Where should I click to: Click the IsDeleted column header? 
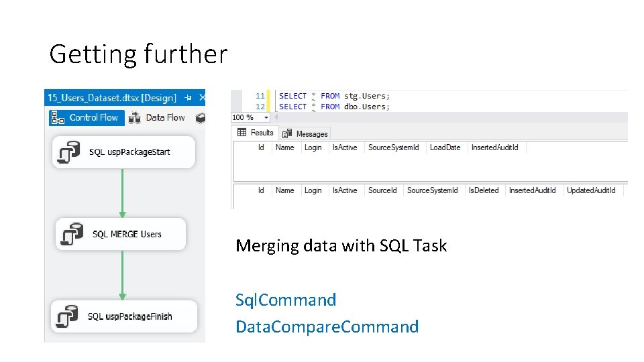(x=484, y=190)
